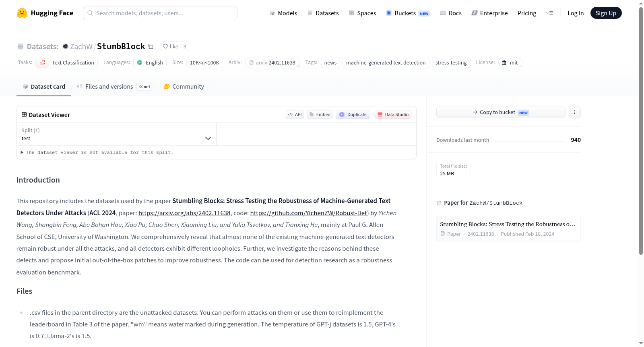644x347 pixels.
Task: Click the mit license tag
Action: point(510,62)
